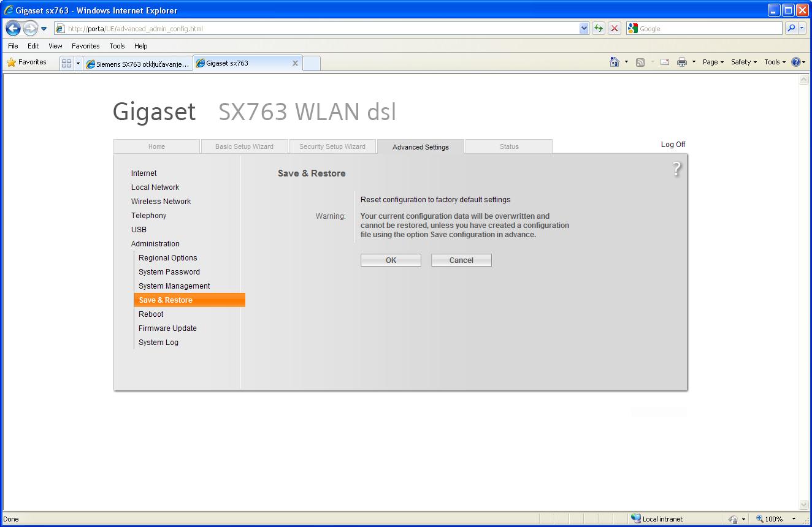Click the search magnifier button
Image resolution: width=812 pixels, height=527 pixels.
point(792,29)
